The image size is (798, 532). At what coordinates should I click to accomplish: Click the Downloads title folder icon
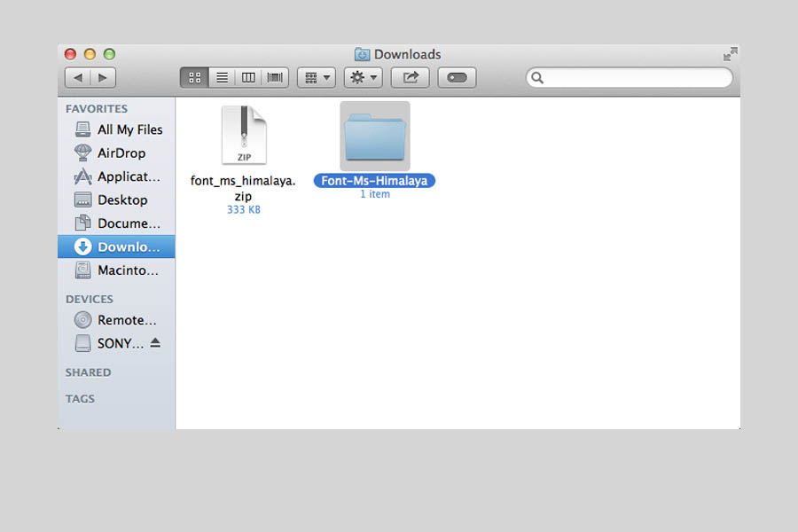(x=363, y=54)
